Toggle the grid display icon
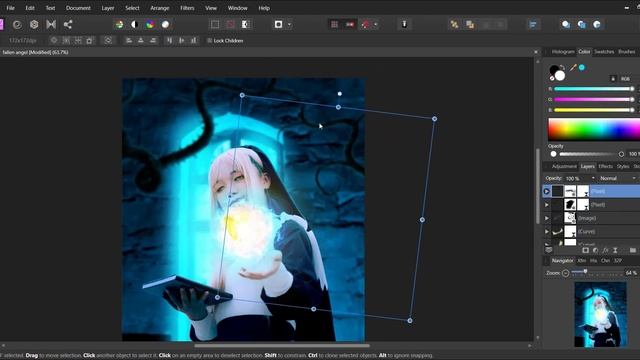Screen dimensions: 640x360 pos(334,24)
